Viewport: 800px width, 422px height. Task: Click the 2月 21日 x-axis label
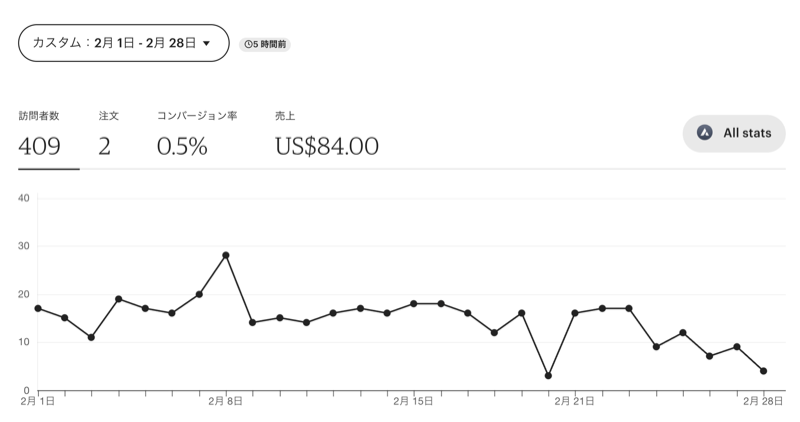[x=575, y=401]
